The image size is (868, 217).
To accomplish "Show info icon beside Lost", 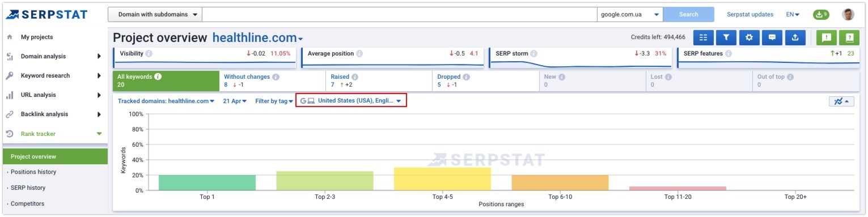I will point(668,76).
